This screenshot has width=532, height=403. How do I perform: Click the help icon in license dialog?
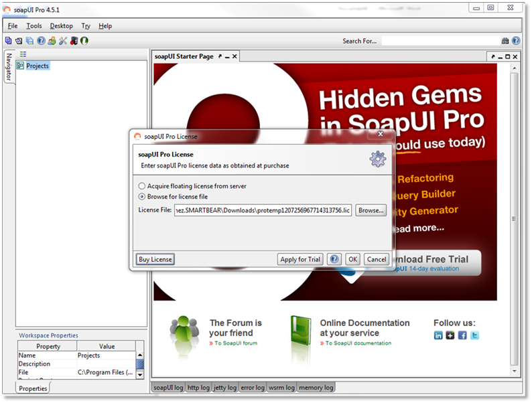point(334,259)
